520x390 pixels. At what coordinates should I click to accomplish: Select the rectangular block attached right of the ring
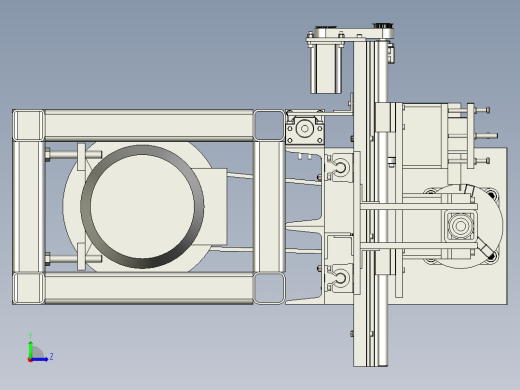pos(213,207)
